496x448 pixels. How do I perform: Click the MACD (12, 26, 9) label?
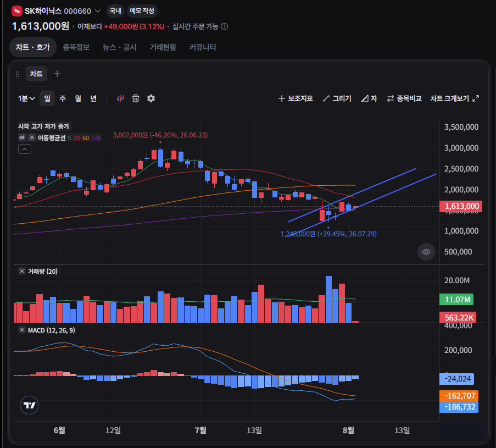coord(51,330)
